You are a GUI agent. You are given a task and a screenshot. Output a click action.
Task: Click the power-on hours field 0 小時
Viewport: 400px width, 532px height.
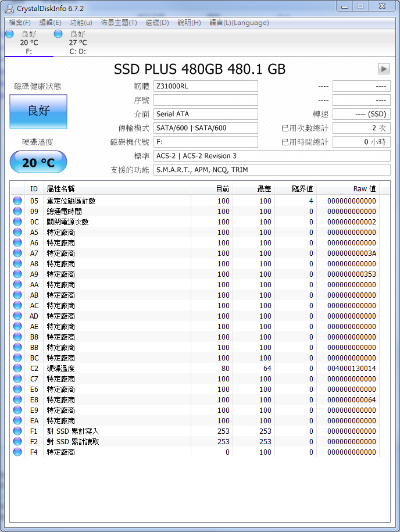tap(361, 142)
